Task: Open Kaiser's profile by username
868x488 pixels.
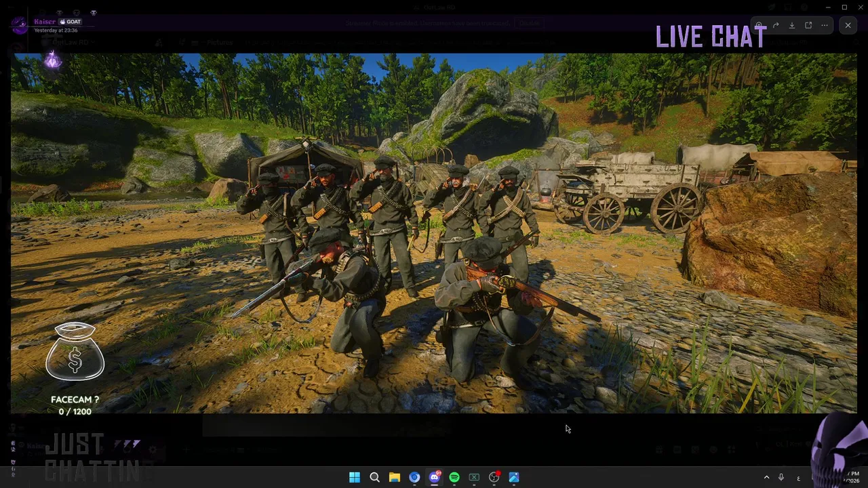Action: pos(45,22)
